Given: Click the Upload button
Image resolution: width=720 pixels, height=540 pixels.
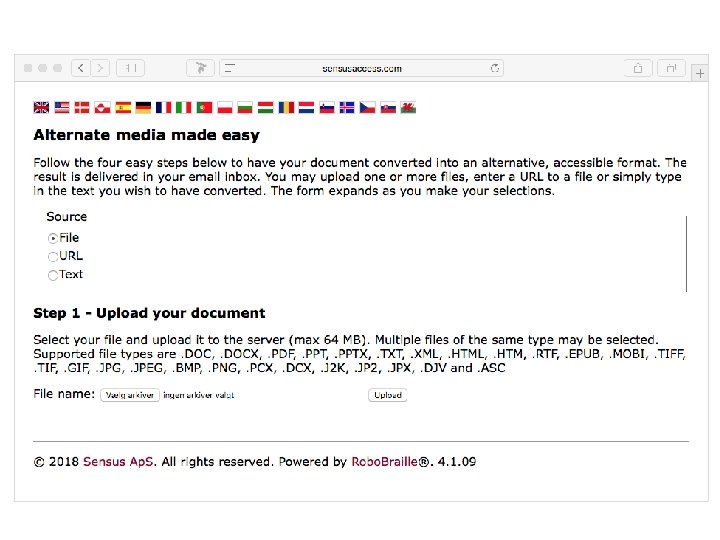Looking at the screenshot, I should pyautogui.click(x=388, y=395).
